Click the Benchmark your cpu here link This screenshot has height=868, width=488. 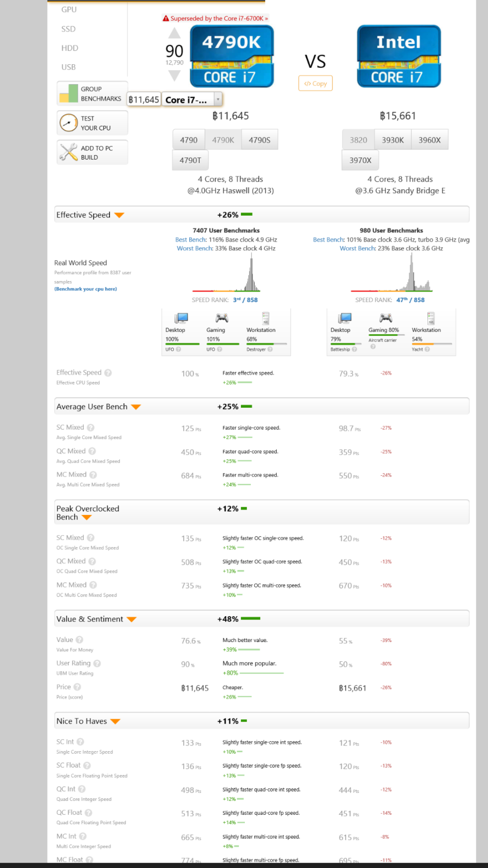(86, 289)
